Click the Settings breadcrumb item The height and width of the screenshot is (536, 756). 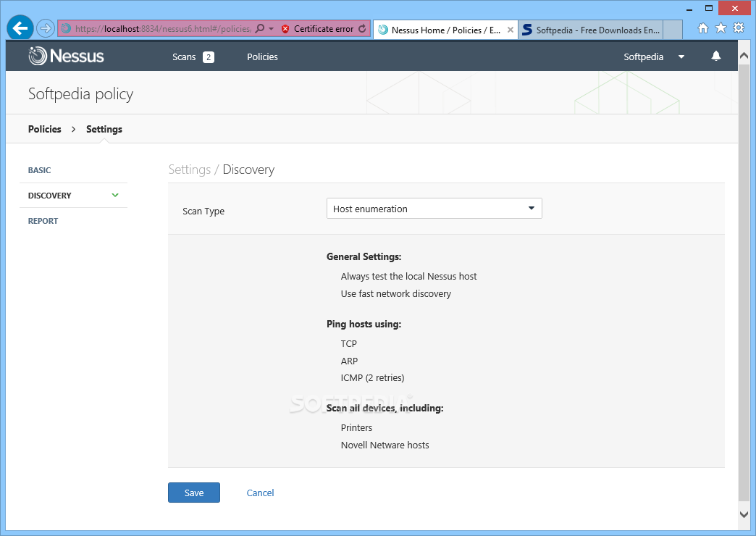[x=104, y=130]
